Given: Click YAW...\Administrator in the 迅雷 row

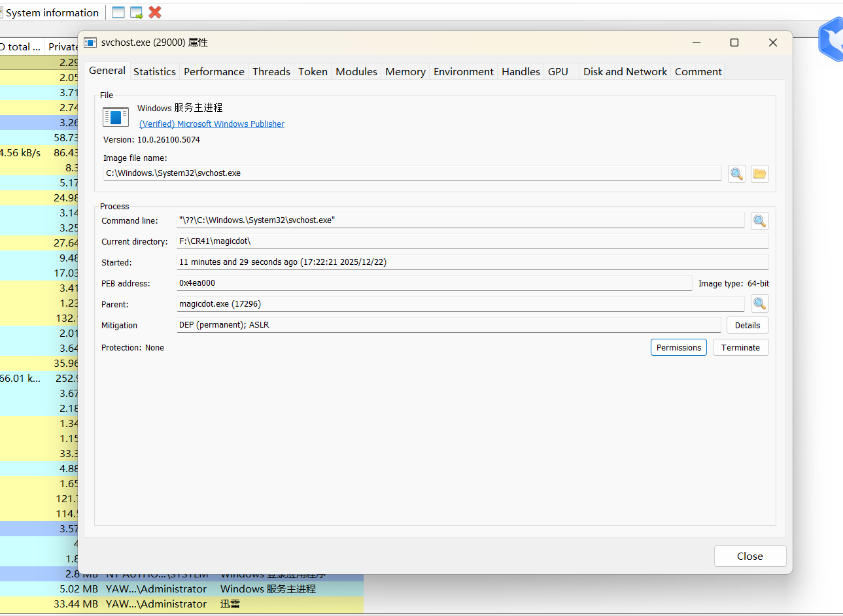Looking at the screenshot, I should (x=156, y=604).
